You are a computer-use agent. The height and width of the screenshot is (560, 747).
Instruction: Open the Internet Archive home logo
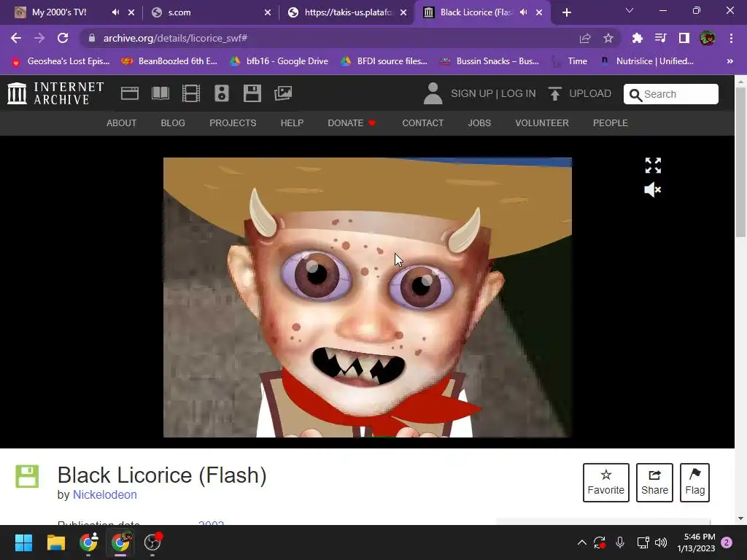tap(55, 93)
